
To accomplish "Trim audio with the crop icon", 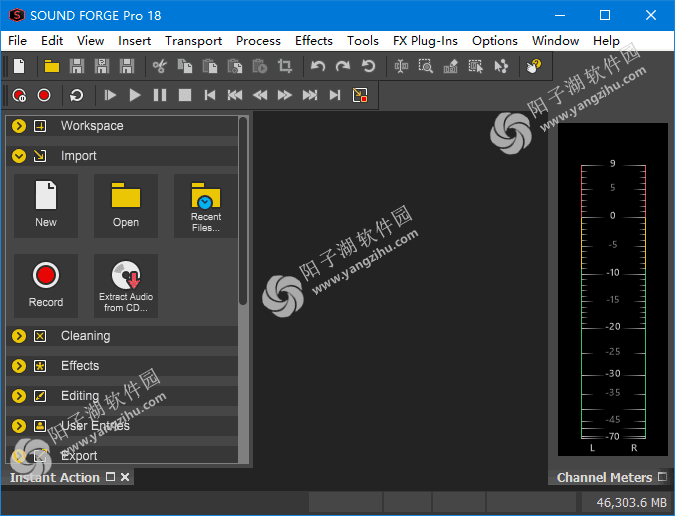I will tap(285, 66).
